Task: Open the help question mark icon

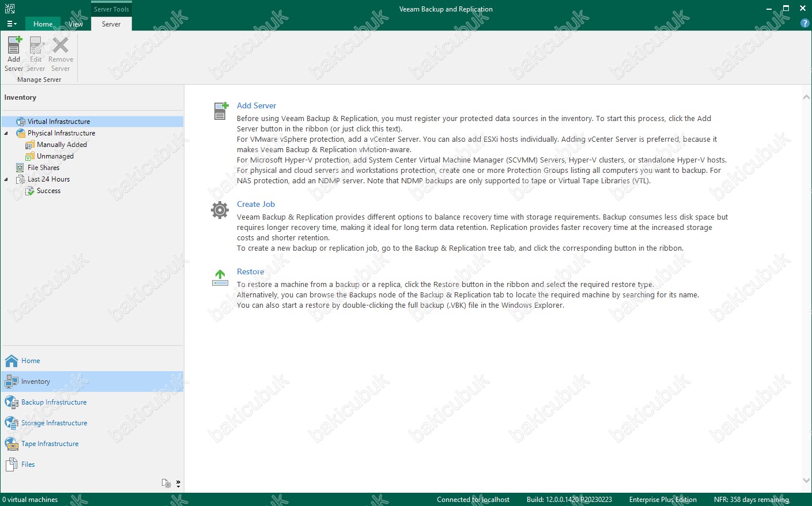Action: pos(805,23)
